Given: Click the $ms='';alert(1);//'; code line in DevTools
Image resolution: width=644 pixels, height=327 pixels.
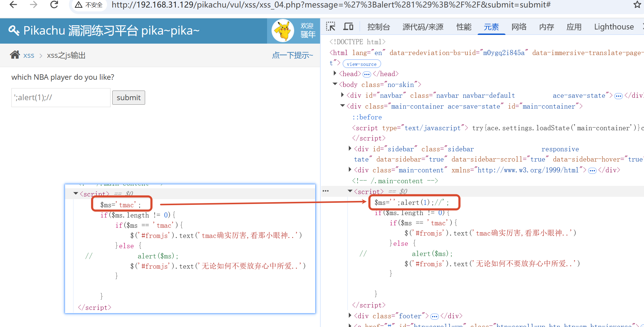Looking at the screenshot, I should coord(412,202).
